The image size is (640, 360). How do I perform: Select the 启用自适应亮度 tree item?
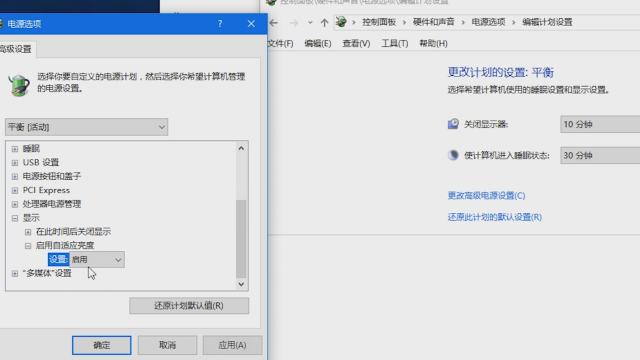point(65,245)
